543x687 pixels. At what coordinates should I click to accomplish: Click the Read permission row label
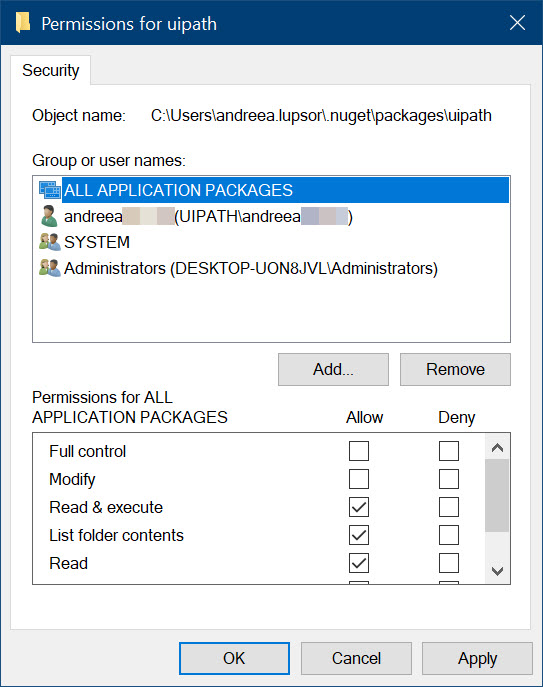(68, 563)
